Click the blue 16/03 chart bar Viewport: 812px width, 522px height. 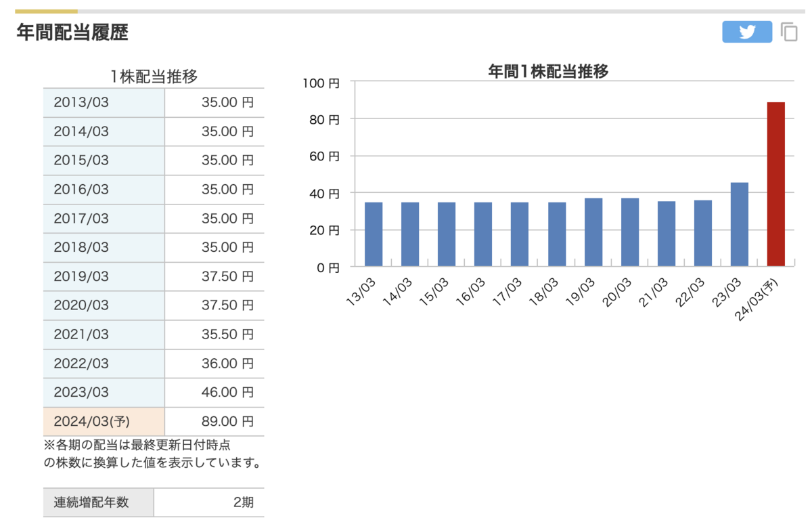tap(483, 234)
